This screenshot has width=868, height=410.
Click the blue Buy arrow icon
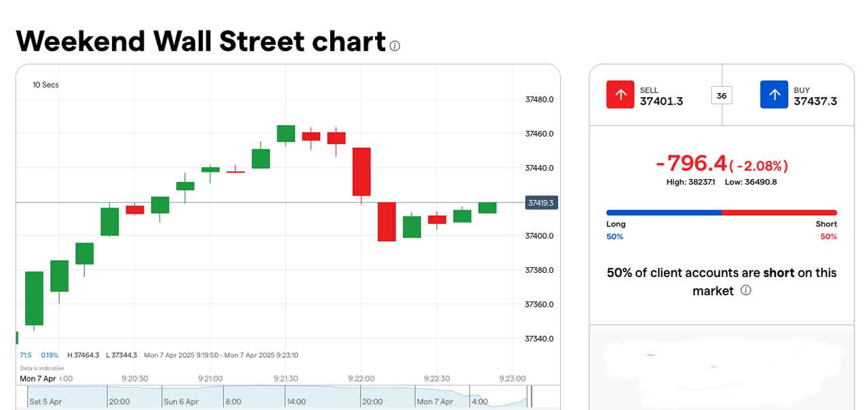[x=774, y=95]
